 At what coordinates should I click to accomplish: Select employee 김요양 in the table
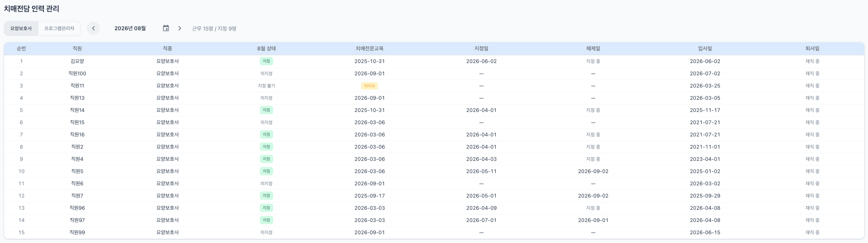[x=77, y=61]
